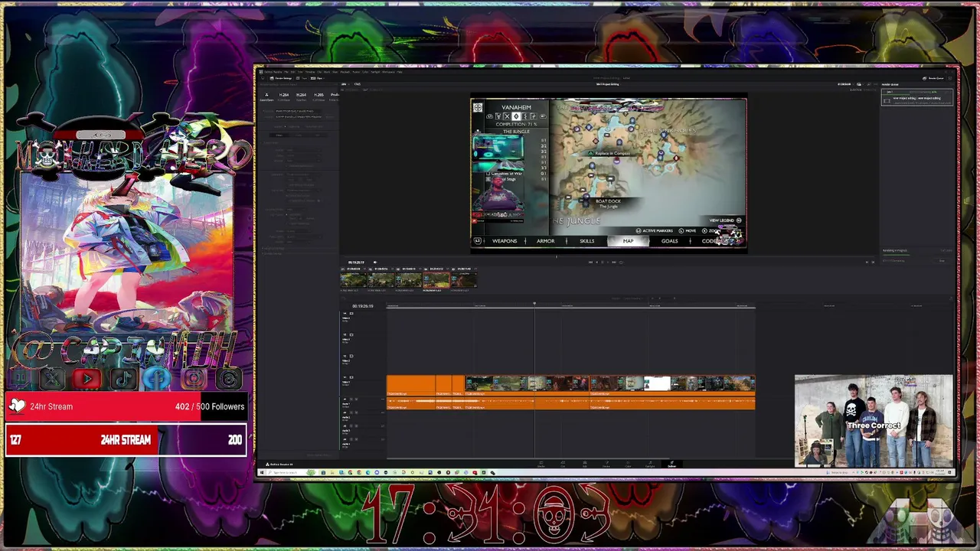Click the Tape toolbar button
The image size is (980, 551).
pos(303,78)
